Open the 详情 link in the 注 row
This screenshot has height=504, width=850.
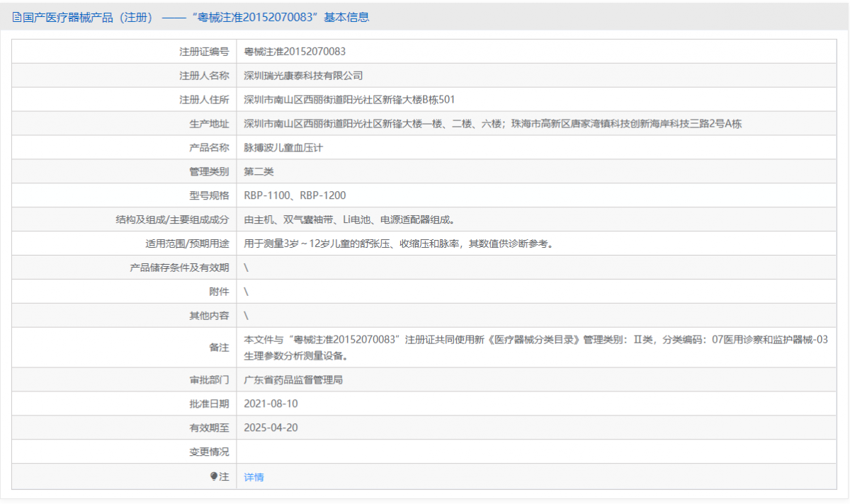click(x=254, y=477)
